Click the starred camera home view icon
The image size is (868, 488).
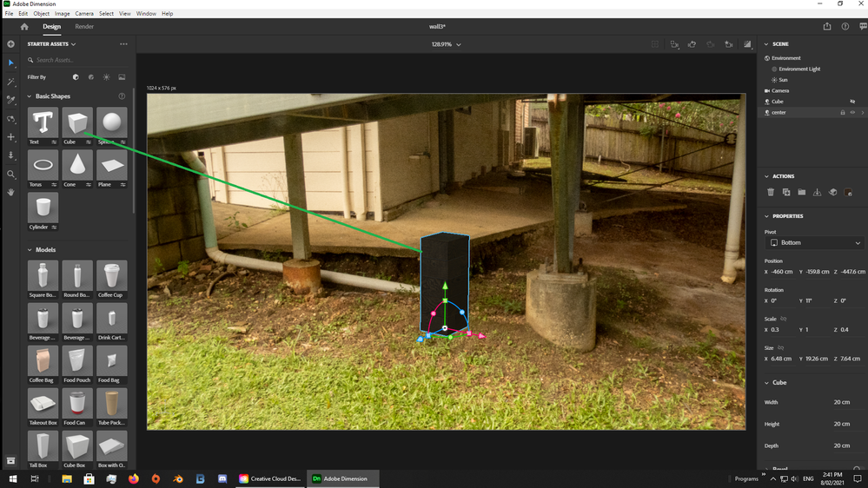[x=729, y=44]
